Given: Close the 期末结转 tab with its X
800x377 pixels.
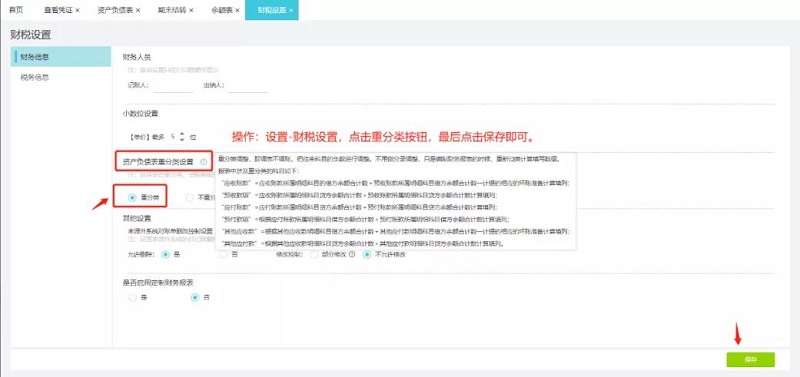Looking at the screenshot, I should pyautogui.click(x=191, y=10).
